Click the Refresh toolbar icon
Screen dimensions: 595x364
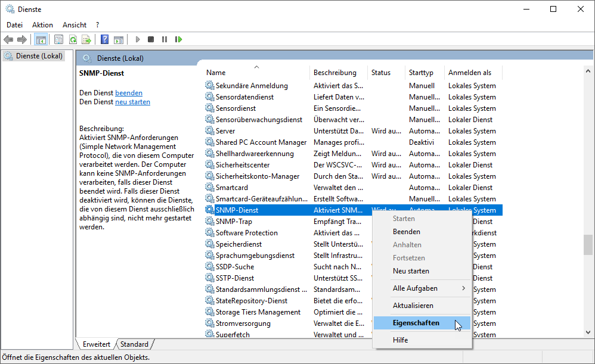[x=73, y=39]
